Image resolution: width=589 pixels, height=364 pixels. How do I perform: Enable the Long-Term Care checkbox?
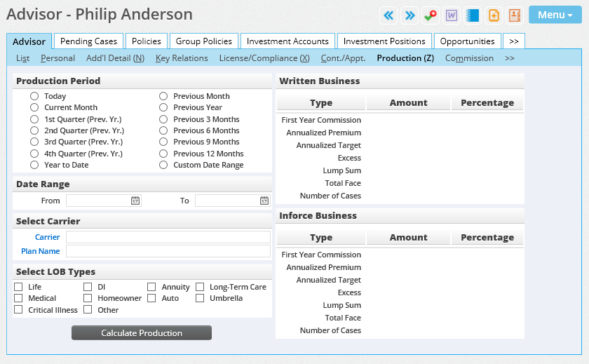click(200, 287)
